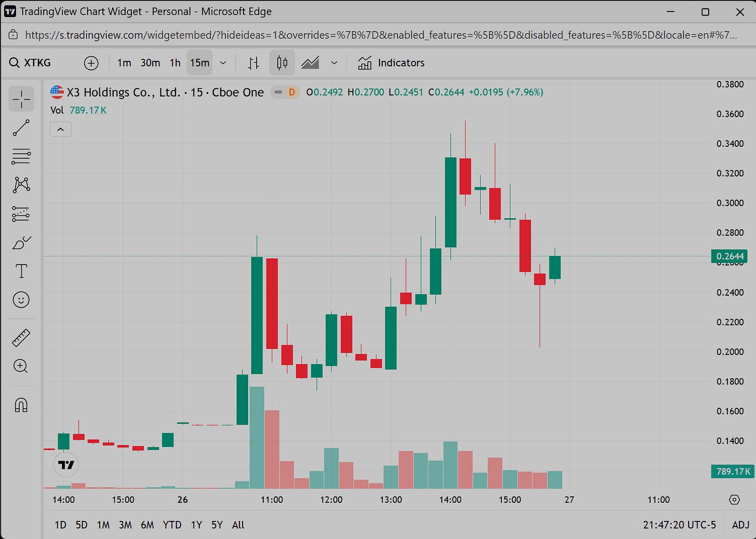Image resolution: width=756 pixels, height=539 pixels.
Task: Select the Text annotation tool
Action: tap(21, 271)
